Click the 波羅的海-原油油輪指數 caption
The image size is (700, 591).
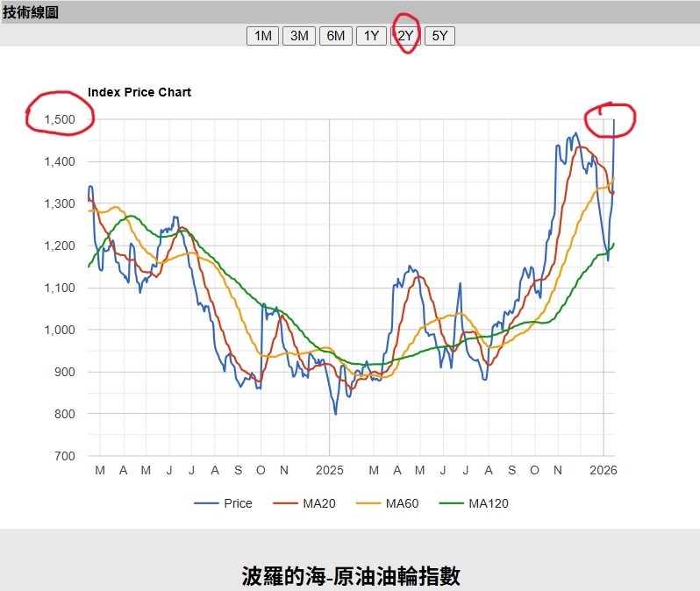click(350, 575)
